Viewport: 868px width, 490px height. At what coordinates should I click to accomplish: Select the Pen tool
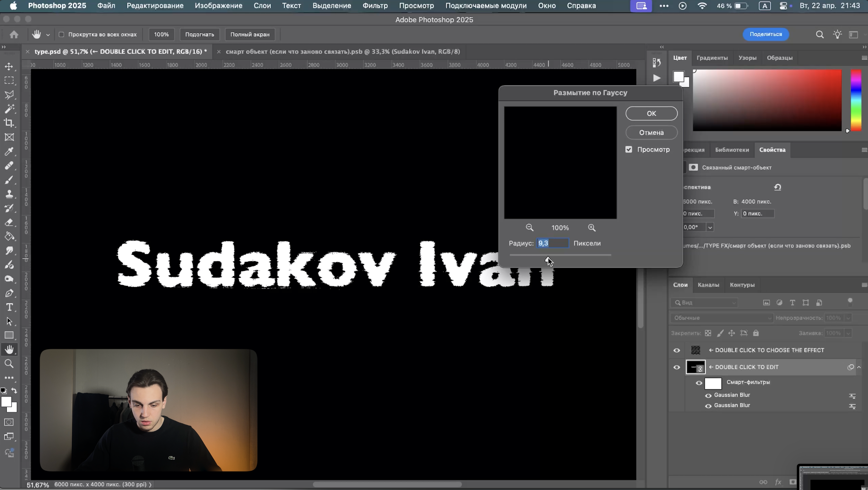click(9, 293)
